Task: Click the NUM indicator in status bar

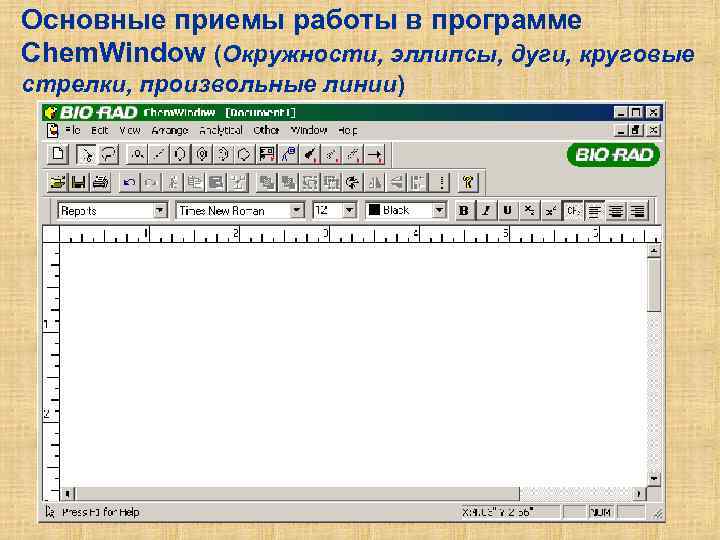Action: pos(601,512)
